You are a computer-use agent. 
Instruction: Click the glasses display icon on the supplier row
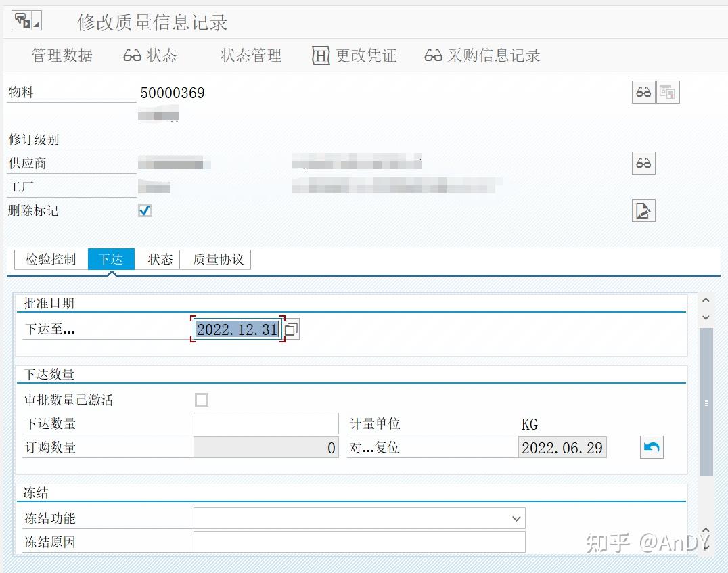pos(643,162)
